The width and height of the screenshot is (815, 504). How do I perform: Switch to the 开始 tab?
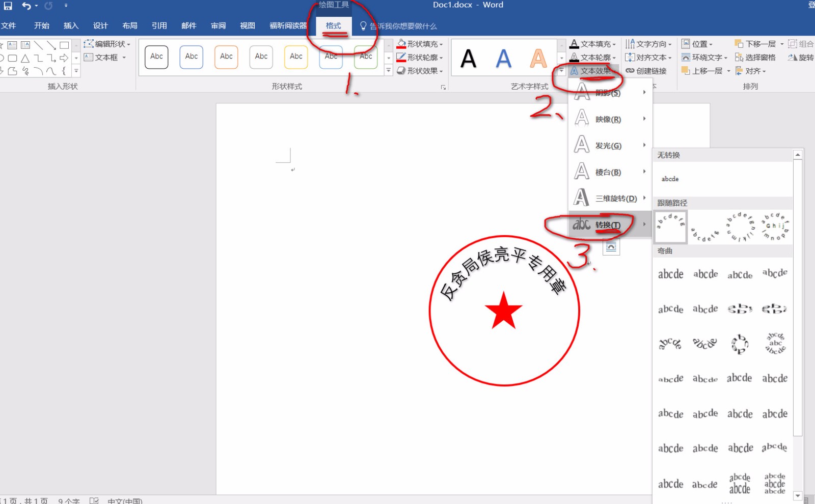[x=42, y=26]
